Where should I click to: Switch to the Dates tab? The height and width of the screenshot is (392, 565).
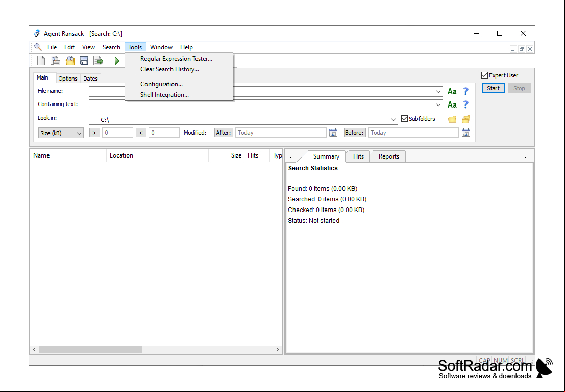tap(90, 79)
